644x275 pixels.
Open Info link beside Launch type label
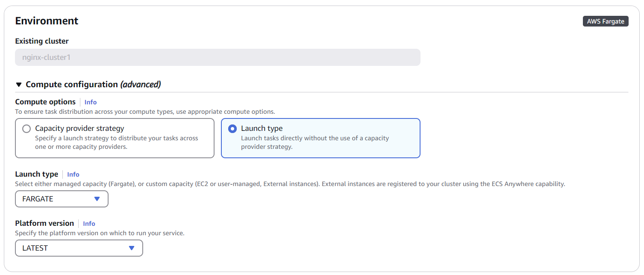tap(73, 174)
